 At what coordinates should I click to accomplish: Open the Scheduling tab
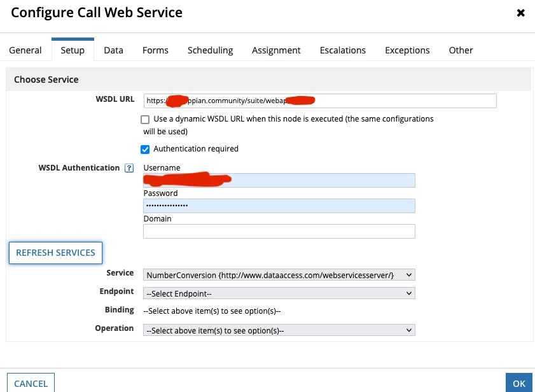pyautogui.click(x=210, y=50)
